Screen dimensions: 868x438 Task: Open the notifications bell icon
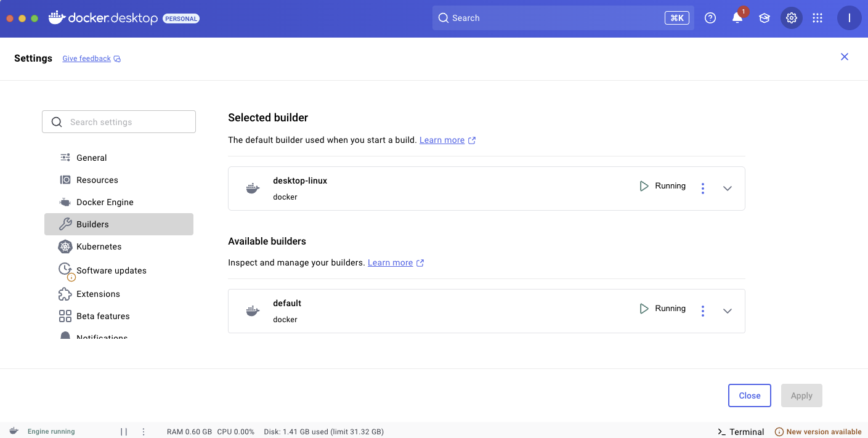[x=737, y=18]
